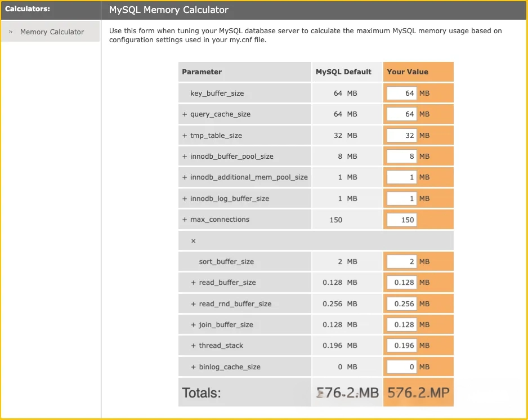528x420 pixels.
Task: Click the innodb_log_buffer_size input box
Action: coord(402,198)
